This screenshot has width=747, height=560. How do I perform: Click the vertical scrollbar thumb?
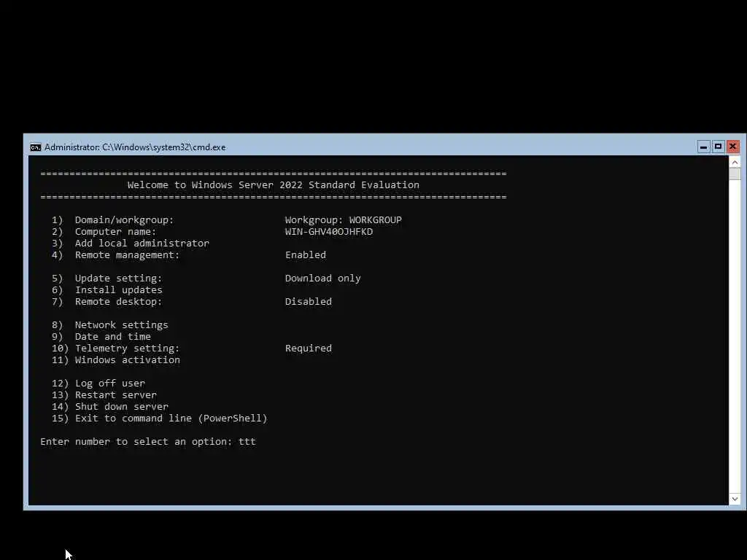735,174
